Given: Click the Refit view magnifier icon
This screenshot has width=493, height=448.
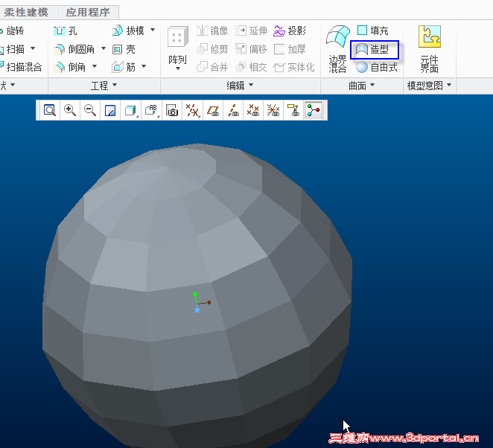Looking at the screenshot, I should pos(50,110).
